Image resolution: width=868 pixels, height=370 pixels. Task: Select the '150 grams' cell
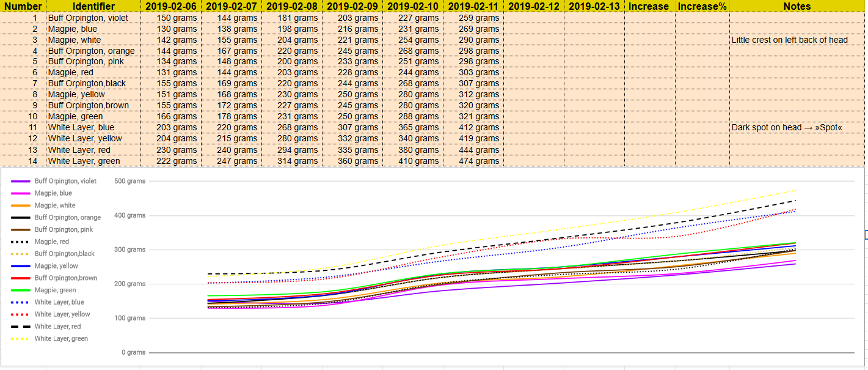pyautogui.click(x=170, y=18)
